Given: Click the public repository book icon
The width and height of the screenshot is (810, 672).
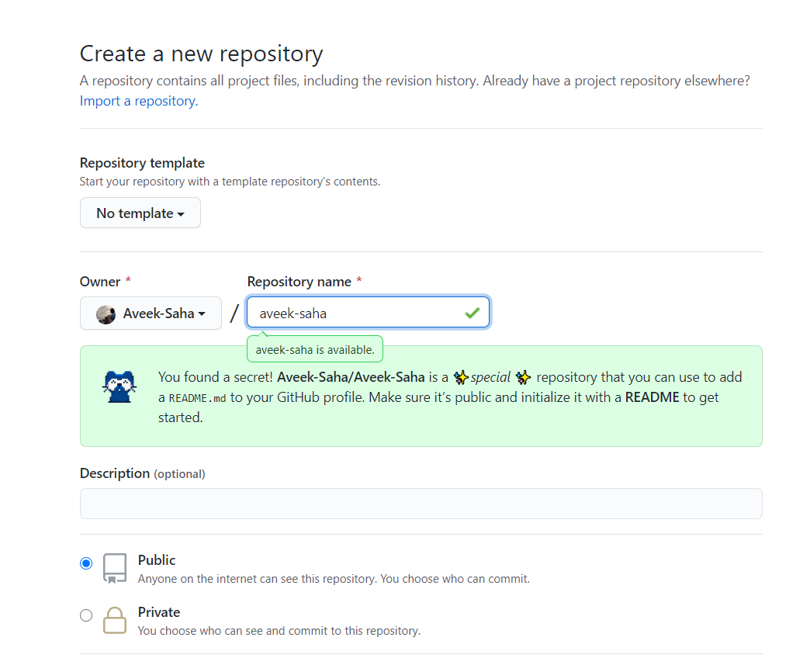Looking at the screenshot, I should click(x=115, y=568).
